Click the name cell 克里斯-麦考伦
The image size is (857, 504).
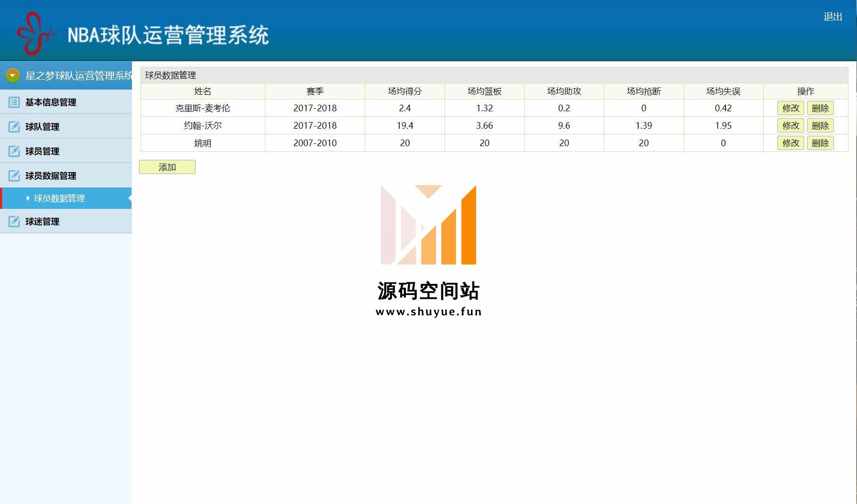tap(203, 108)
